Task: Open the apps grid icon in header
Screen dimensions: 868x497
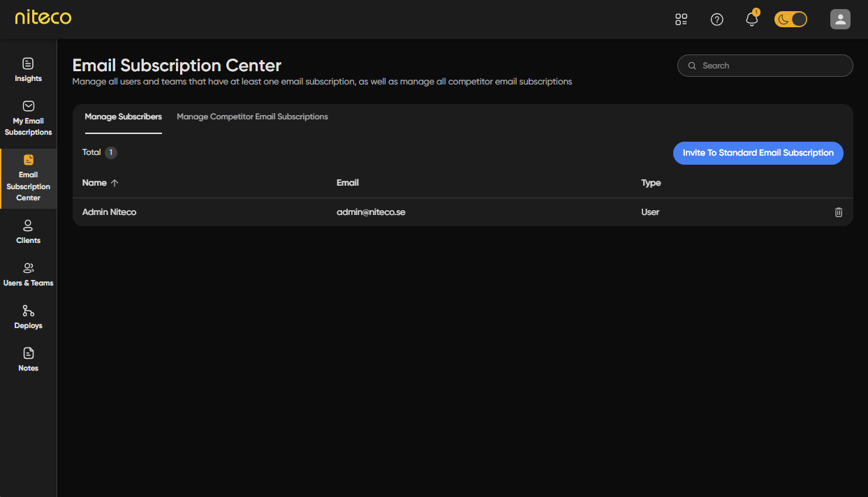Action: pyautogui.click(x=682, y=20)
